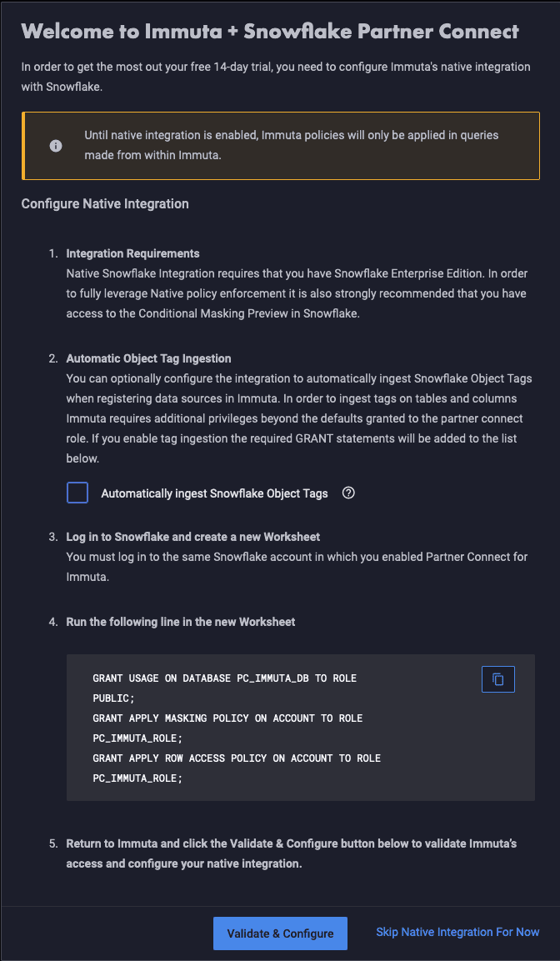Click the GRANT APPLY ROW ACCESS POLICY statement
560x961 pixels.
237,768
